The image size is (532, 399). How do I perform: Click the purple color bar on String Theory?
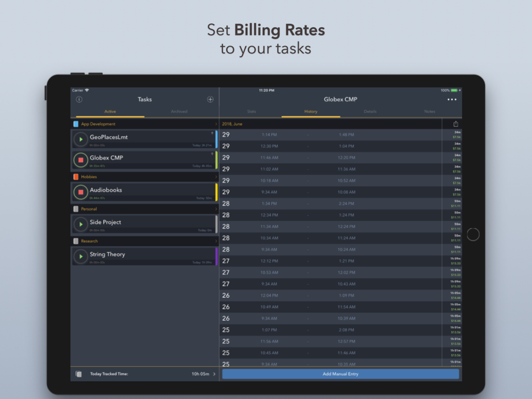[217, 256]
